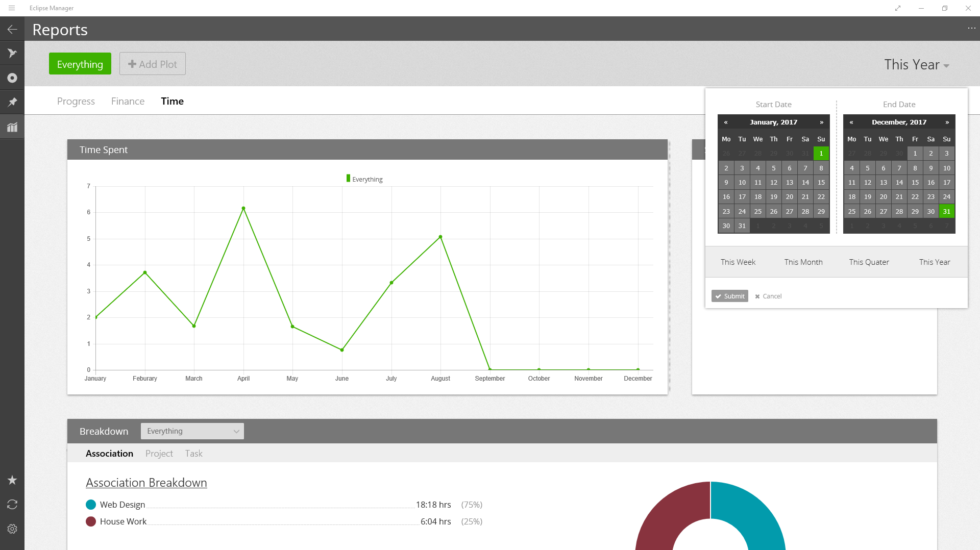Select the pushpin sidebar icon

(x=12, y=103)
